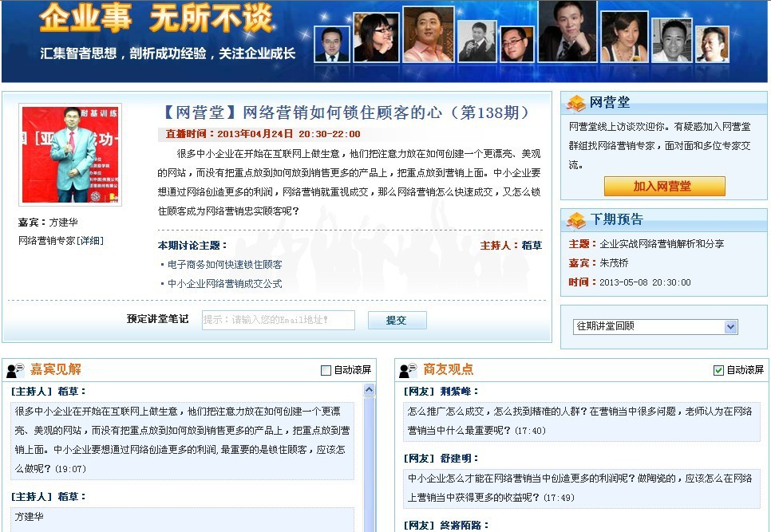Viewport: 771px width, 532px height.
Task: Open the [详细] link for the guest
Action: coord(89,241)
